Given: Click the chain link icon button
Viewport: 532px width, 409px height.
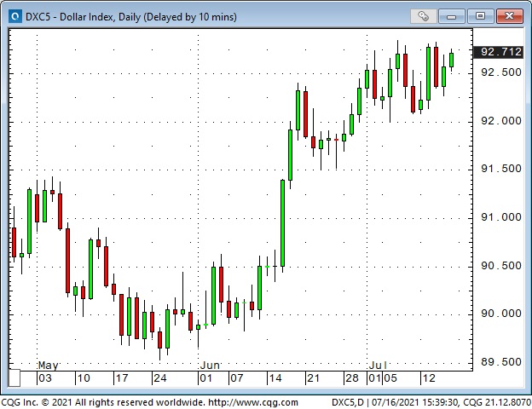Looking at the screenshot, I should [423, 16].
